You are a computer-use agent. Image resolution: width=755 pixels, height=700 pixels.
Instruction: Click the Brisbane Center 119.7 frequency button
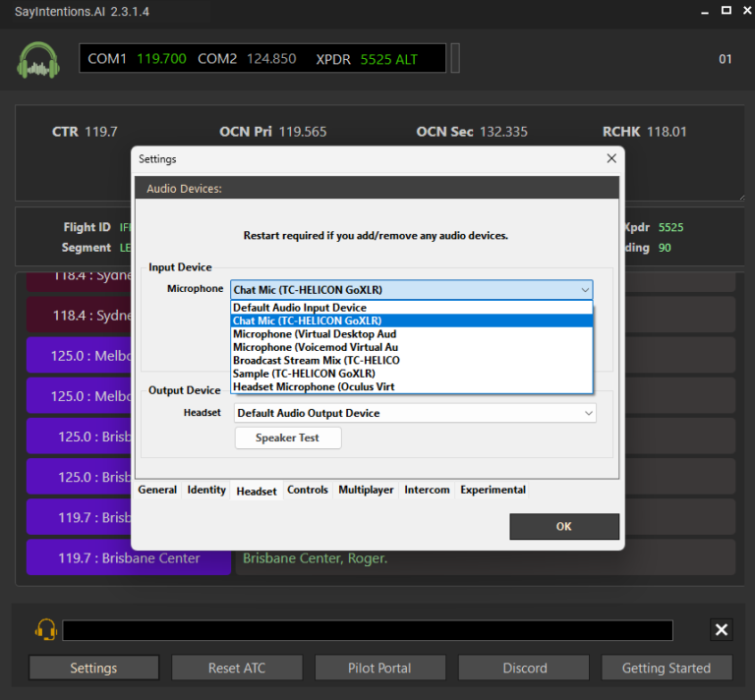[129, 557]
